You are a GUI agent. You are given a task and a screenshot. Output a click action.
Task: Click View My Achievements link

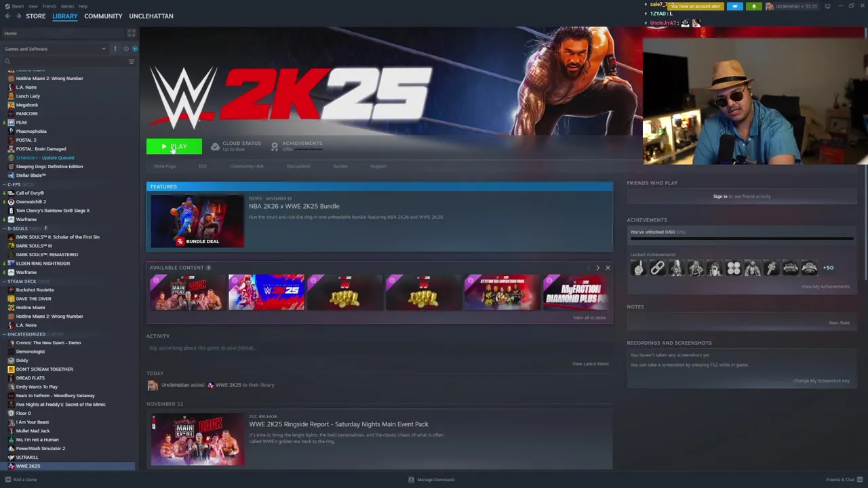point(825,287)
